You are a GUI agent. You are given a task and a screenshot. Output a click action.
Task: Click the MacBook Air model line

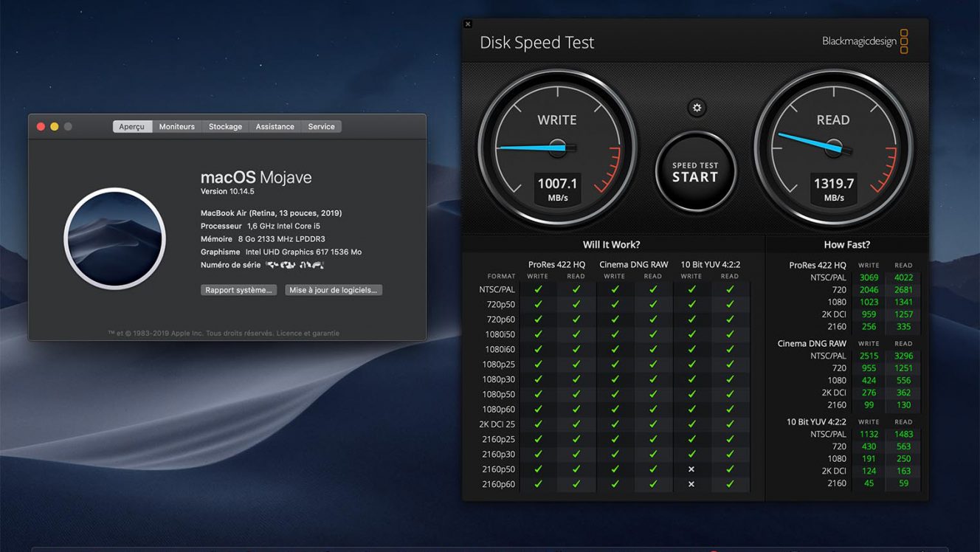click(x=271, y=213)
